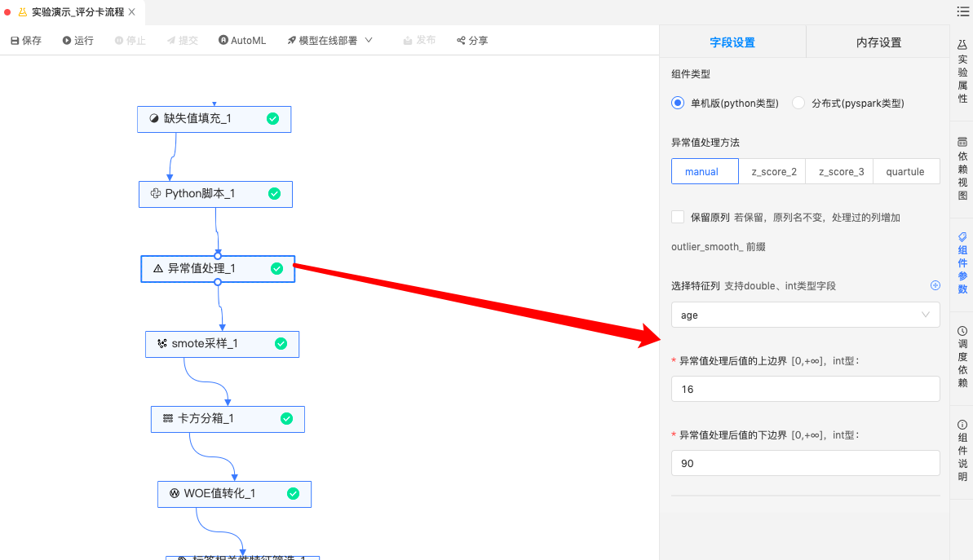Select the 缺失值填充_1 node

(214, 118)
